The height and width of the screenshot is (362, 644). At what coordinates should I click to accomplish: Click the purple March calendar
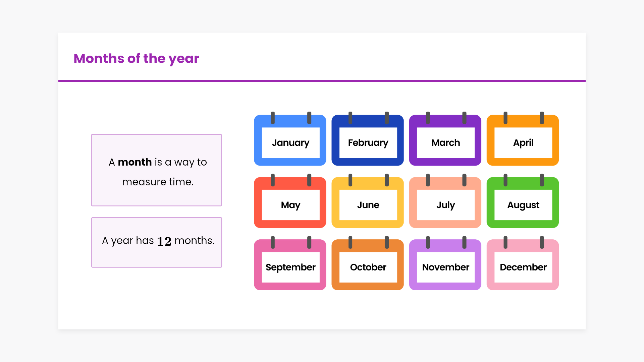pos(445,140)
